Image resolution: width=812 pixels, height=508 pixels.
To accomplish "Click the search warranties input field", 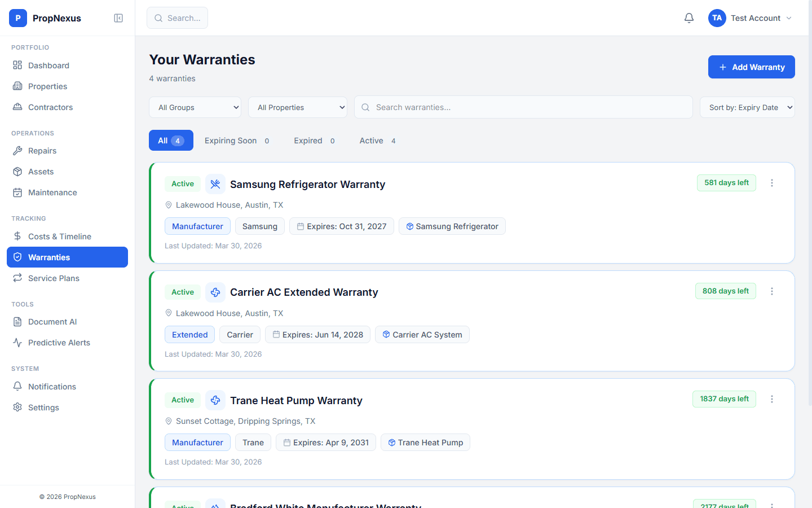I will 523,107.
